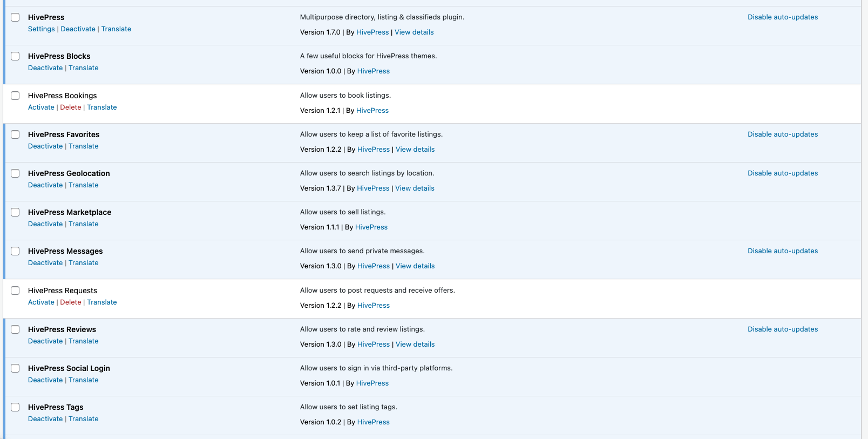
Task: Open HivePress author link for Geolocation
Action: coord(373,188)
